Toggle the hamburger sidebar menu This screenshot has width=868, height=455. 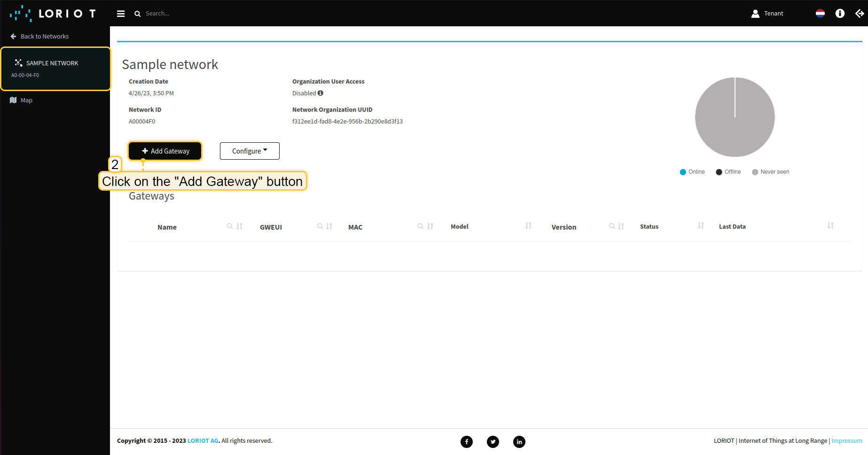(121, 14)
